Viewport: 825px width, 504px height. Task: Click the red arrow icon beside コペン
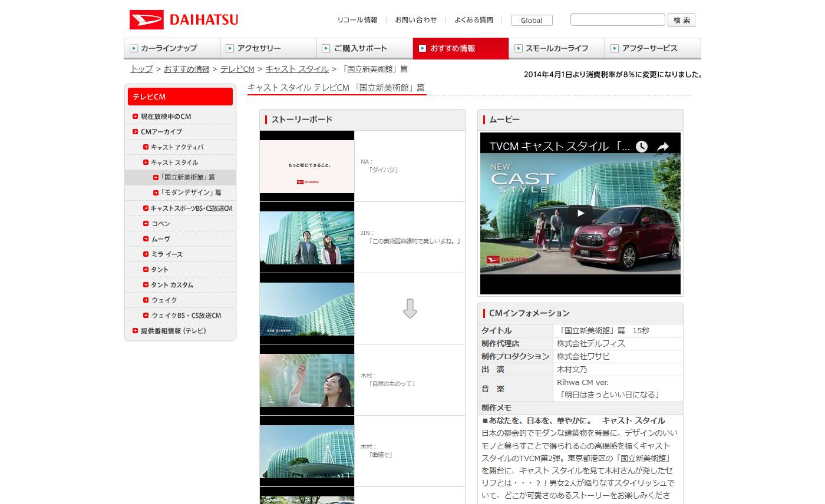point(146,224)
